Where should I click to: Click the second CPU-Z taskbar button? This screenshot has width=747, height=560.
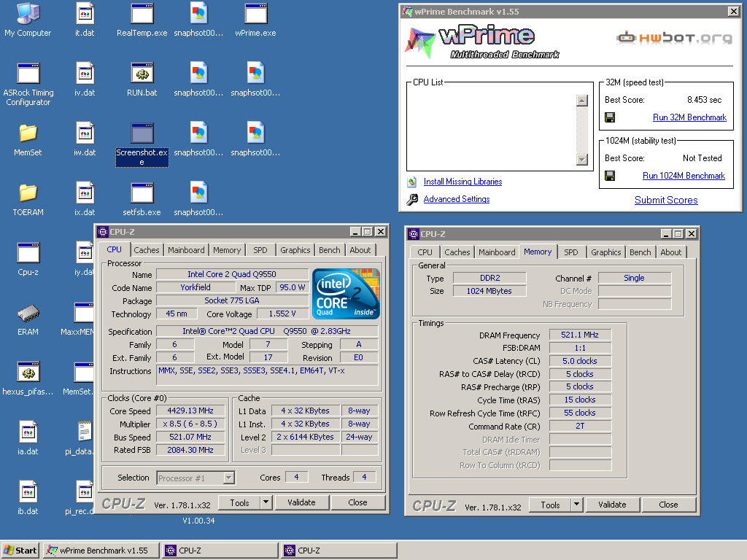pyautogui.click(x=338, y=551)
